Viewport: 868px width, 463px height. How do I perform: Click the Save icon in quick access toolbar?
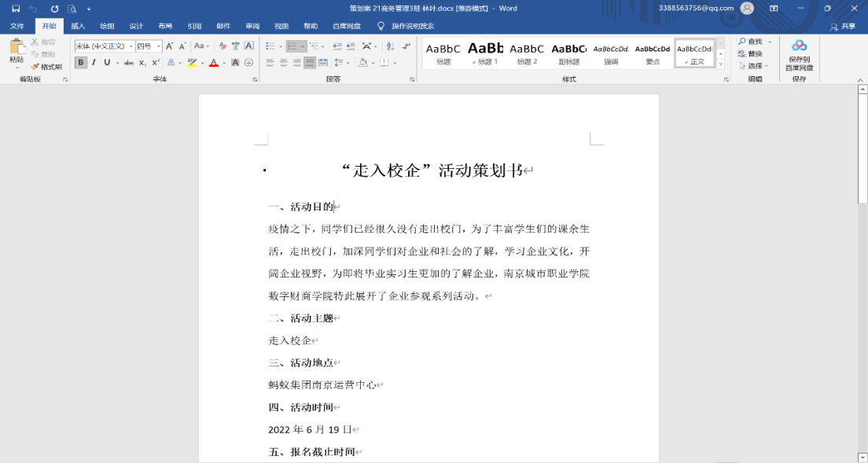tap(16, 9)
